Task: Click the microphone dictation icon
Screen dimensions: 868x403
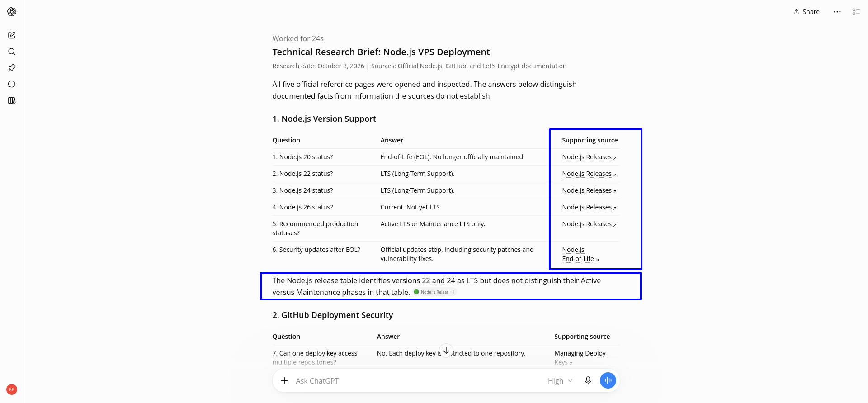Action: (x=588, y=381)
